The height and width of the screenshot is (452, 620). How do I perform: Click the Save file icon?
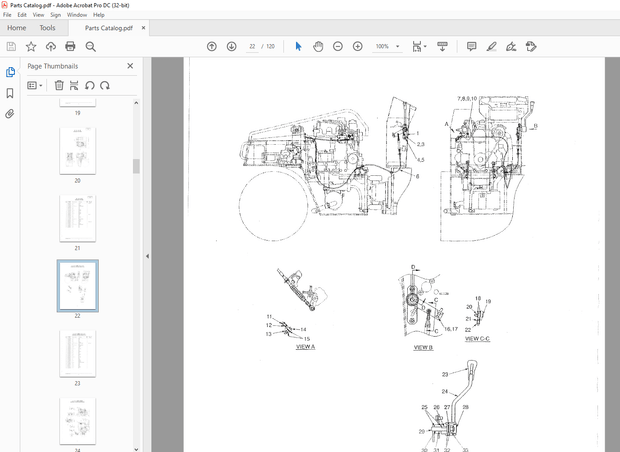[x=11, y=47]
